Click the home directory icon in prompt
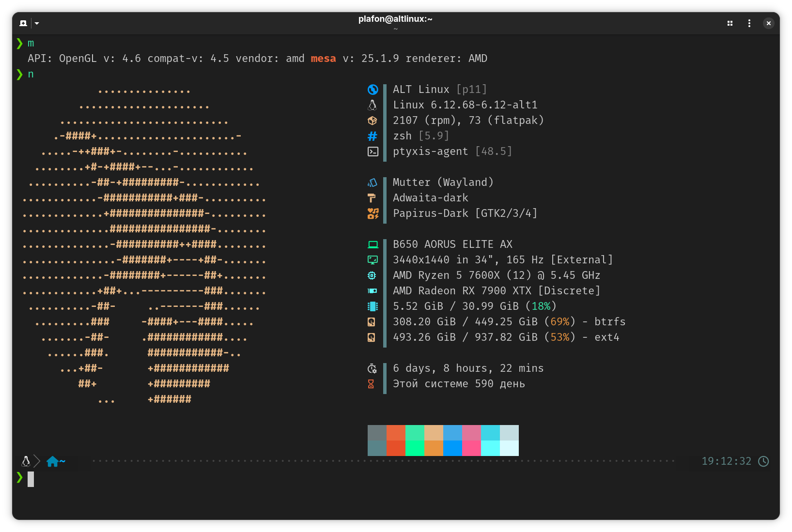 pos(52,462)
